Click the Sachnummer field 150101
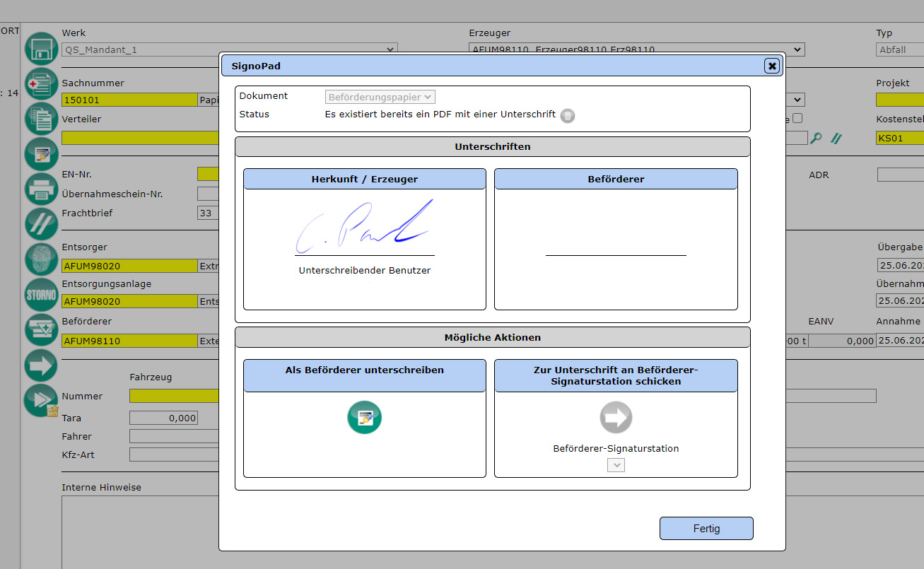The image size is (924, 569). [x=129, y=100]
